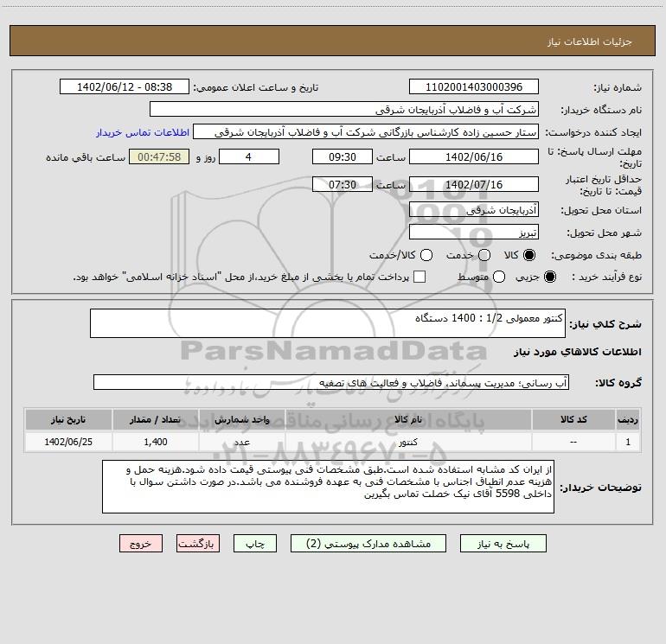Viewport: 666px width, 644px height.
Task: Click the delivery city field تبریز
Action: [x=474, y=232]
